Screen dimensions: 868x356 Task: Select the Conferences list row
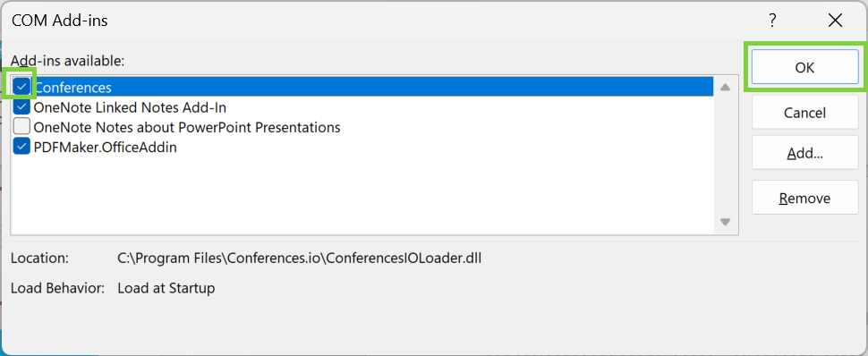pos(362,87)
